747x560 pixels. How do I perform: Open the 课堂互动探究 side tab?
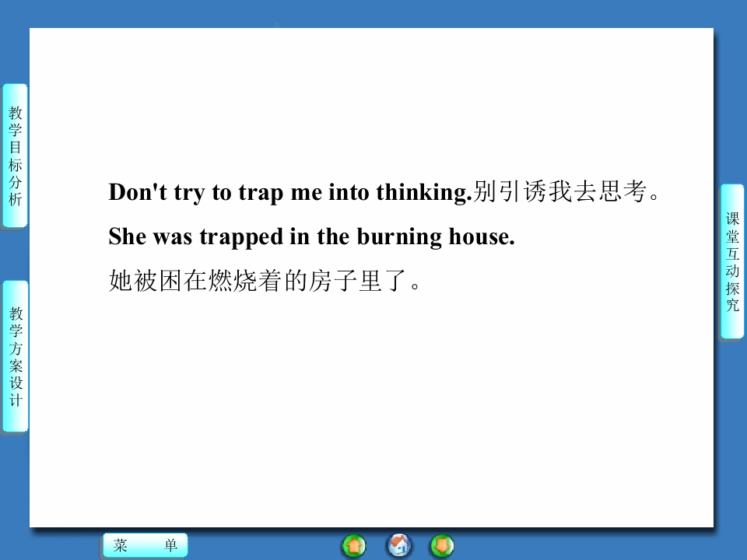tap(731, 261)
